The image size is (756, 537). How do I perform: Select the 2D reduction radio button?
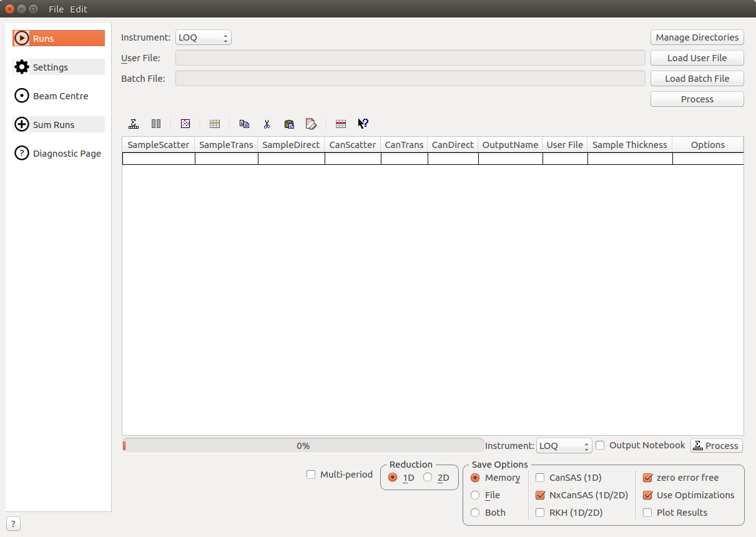tap(428, 478)
